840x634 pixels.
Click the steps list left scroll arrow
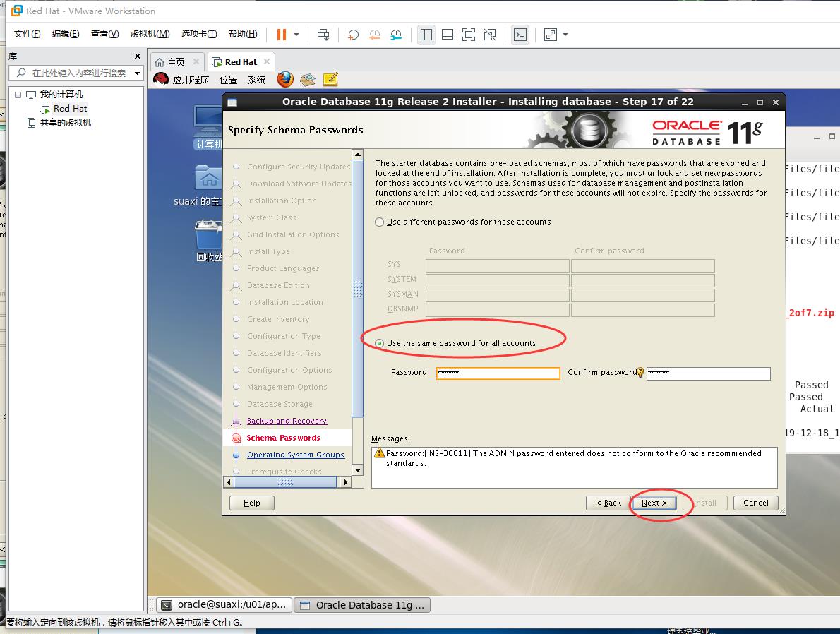coord(229,482)
